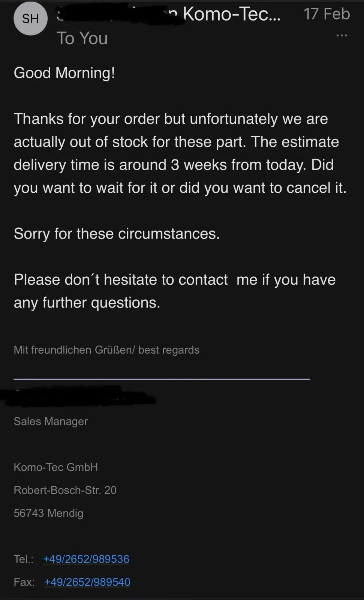
Task: Tap the "56743 Mendig" postal code line
Action: [48, 513]
